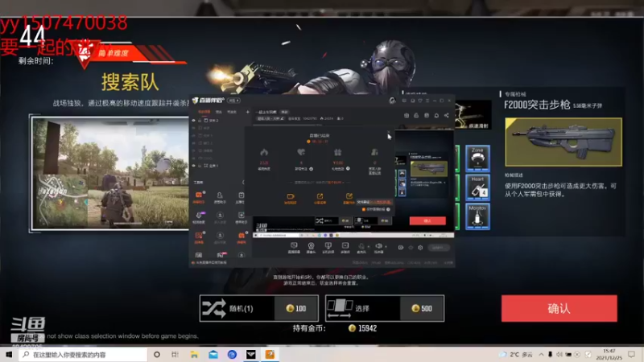Select the Zone skill icon
The width and height of the screenshot is (644, 362).
(x=477, y=158)
